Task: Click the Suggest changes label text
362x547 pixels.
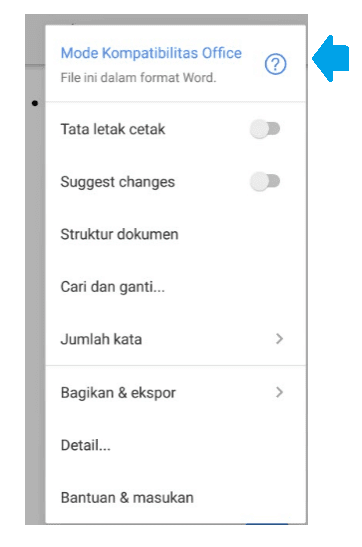Action: tap(118, 182)
